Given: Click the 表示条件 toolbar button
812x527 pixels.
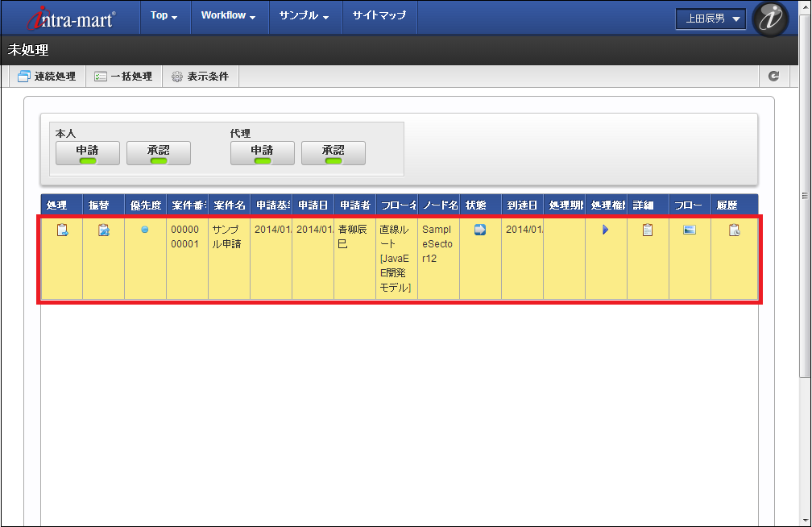Looking at the screenshot, I should pos(201,77).
